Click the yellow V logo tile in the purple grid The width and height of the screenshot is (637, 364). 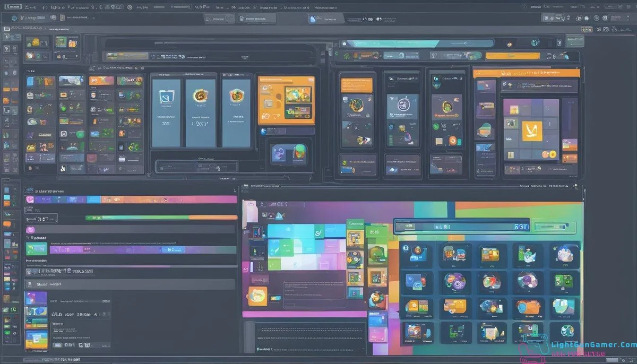click(x=532, y=131)
